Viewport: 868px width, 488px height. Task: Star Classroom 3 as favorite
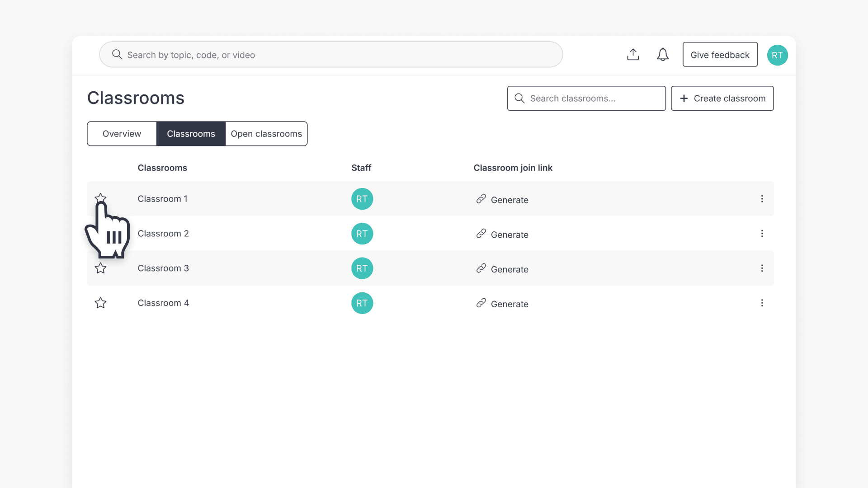click(100, 268)
